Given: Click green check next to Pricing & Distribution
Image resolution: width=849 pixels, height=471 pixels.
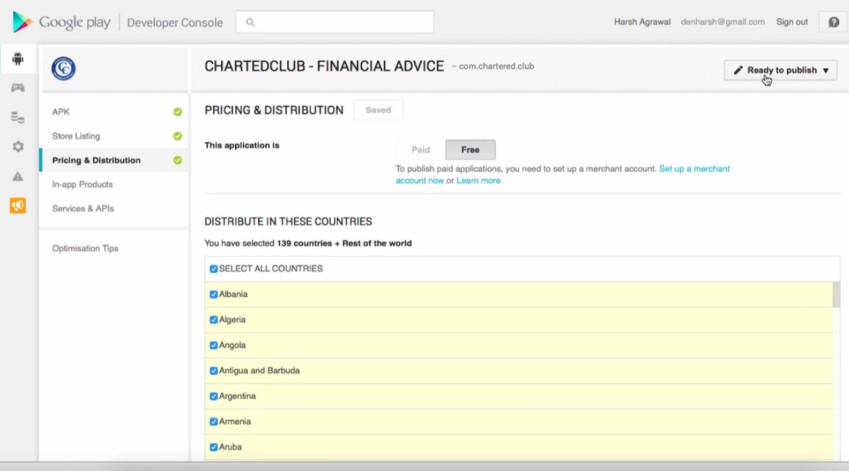Looking at the screenshot, I should (178, 160).
